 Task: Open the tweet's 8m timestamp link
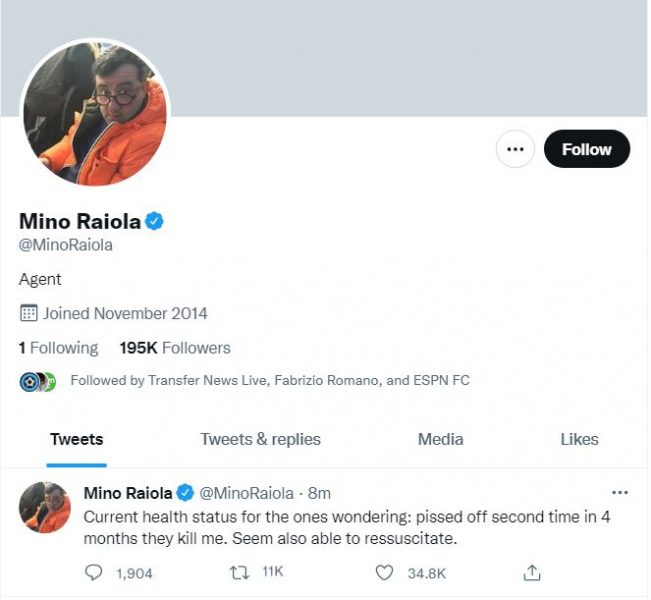[x=320, y=493]
